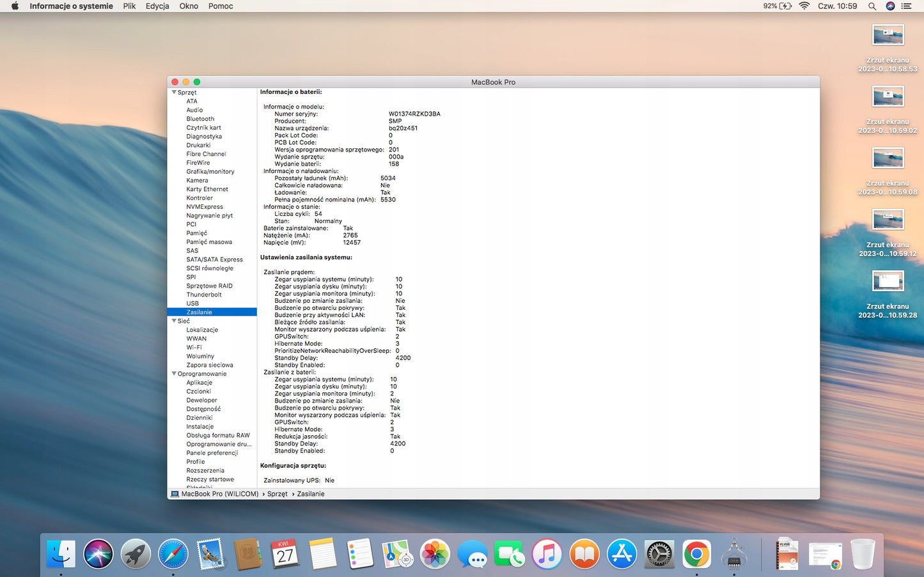This screenshot has width=924, height=577.
Task: Open Safari from the Dock
Action: click(x=173, y=553)
